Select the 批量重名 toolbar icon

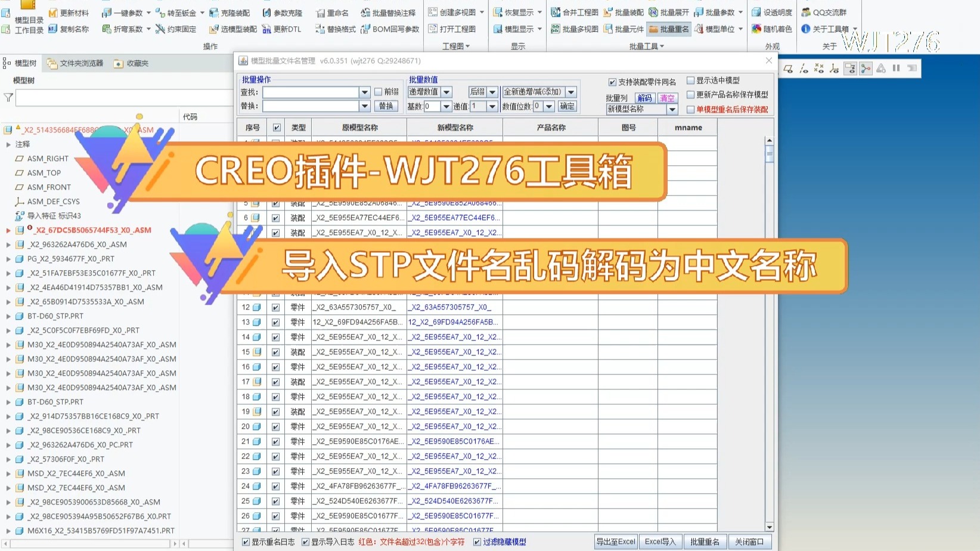[x=668, y=29]
